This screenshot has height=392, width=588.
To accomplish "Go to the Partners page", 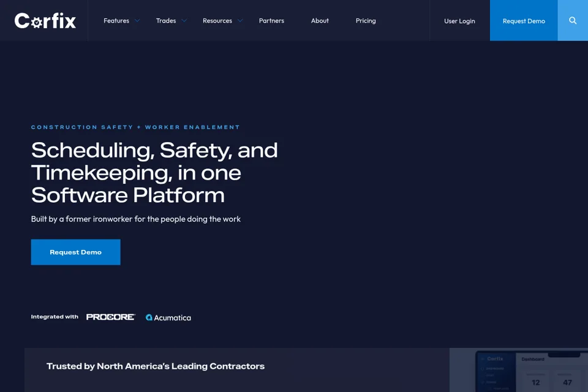I will click(x=271, y=21).
